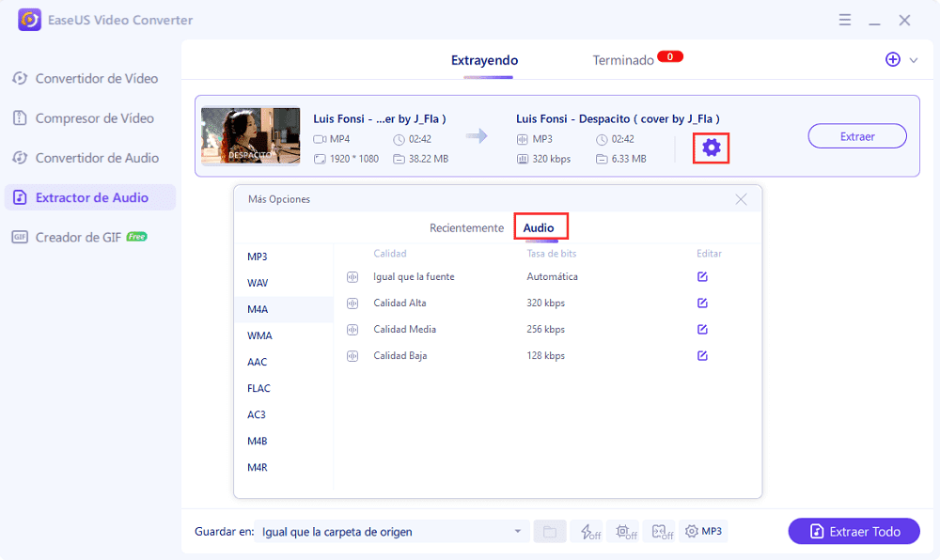This screenshot has height=560, width=940.
Task: Click the 256 kbps bitrate value
Action: tap(545, 330)
